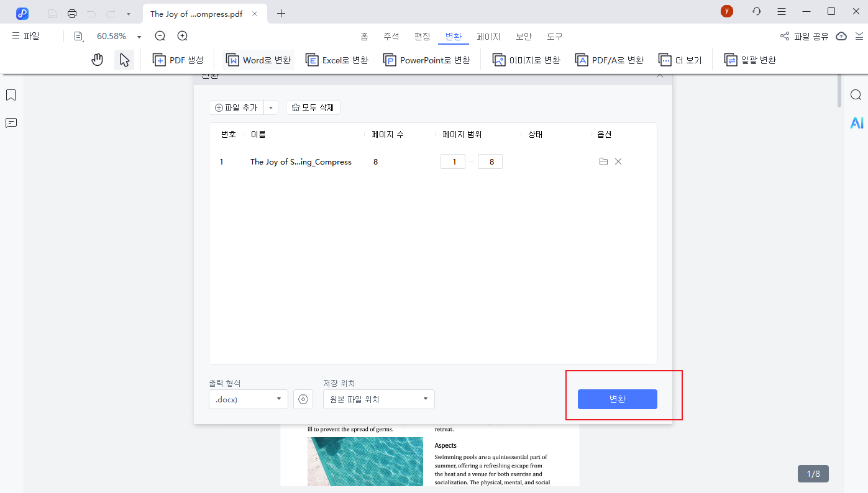Image resolution: width=868 pixels, height=493 pixels.
Task: Open conversion settings gear in dialog
Action: coord(303,399)
